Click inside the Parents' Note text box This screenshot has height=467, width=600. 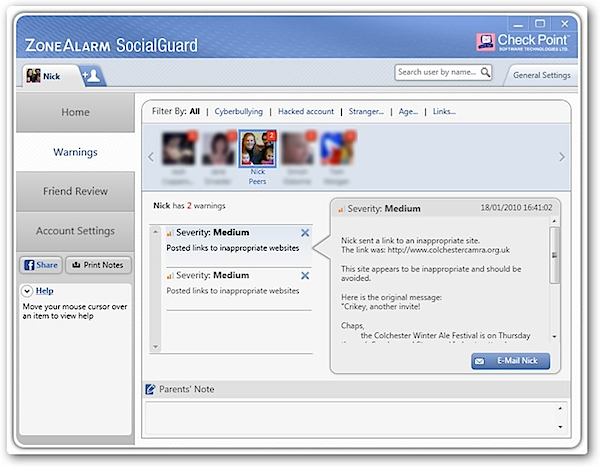click(351, 418)
